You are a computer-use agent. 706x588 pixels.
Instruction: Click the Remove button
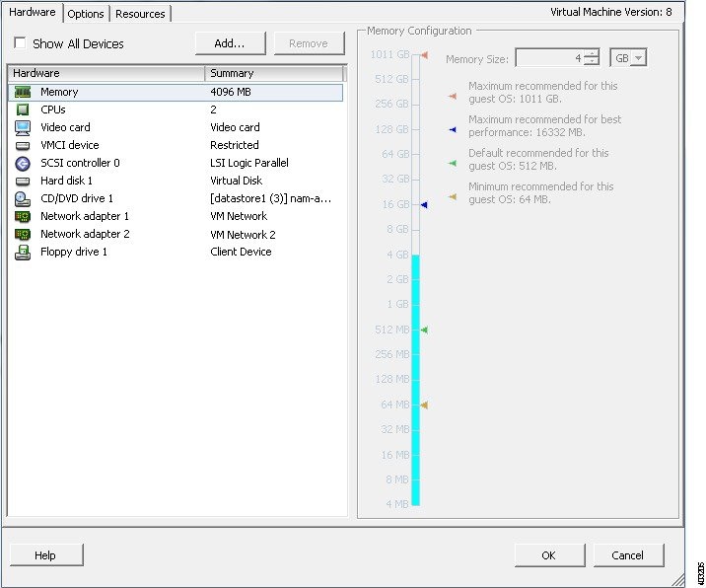point(309,43)
